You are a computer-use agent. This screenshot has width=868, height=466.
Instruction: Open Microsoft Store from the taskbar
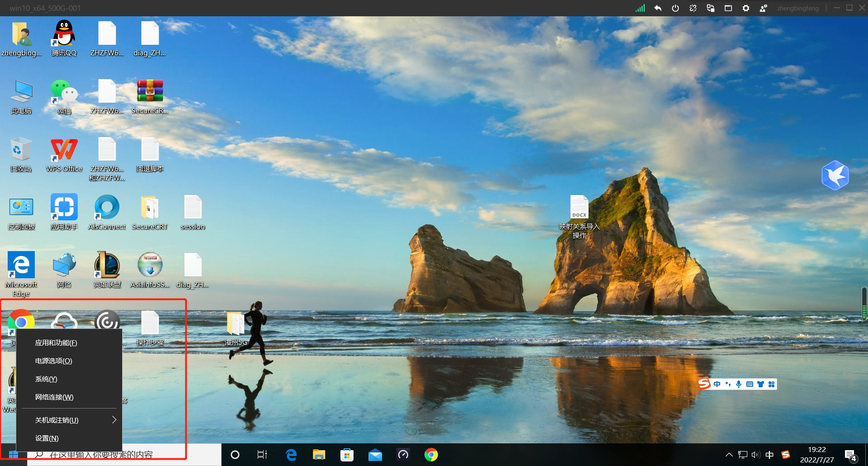pyautogui.click(x=347, y=455)
